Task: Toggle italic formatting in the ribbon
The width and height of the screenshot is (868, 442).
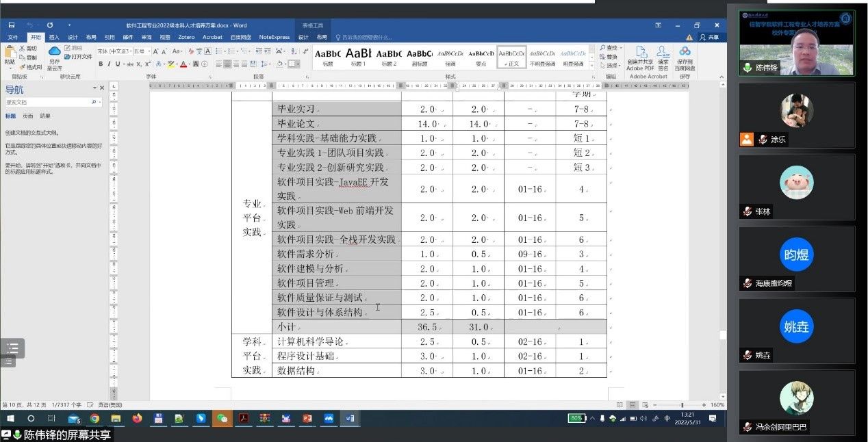Action: [109, 64]
